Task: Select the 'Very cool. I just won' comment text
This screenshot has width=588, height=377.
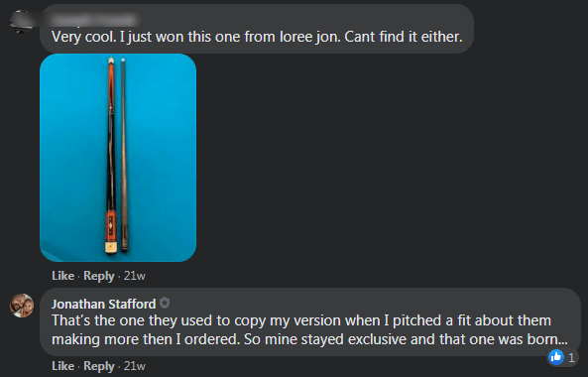Action: [257, 37]
